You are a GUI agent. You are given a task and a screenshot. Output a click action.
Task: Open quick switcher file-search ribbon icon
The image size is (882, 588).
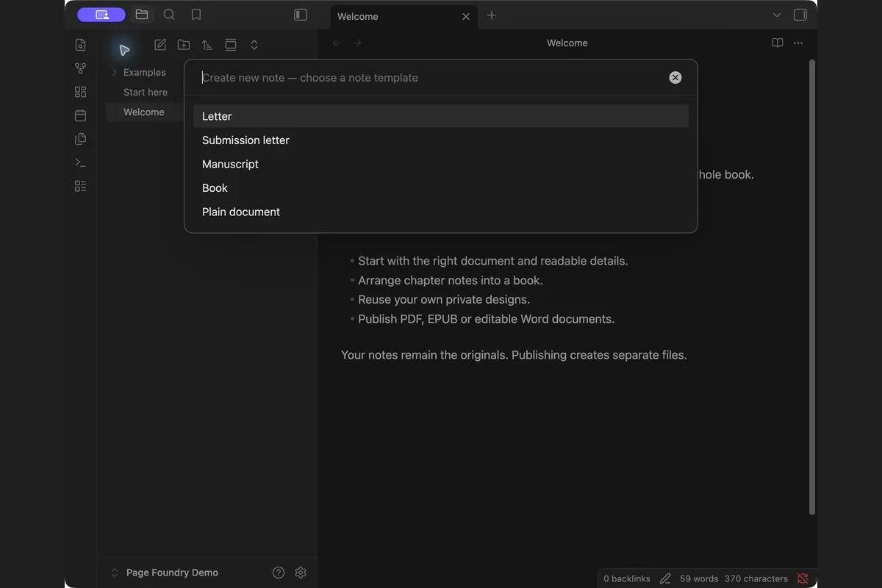[81, 45]
